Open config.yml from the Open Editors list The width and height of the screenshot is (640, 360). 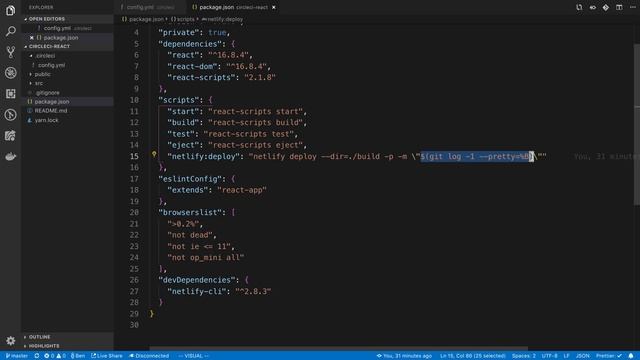coord(67,28)
